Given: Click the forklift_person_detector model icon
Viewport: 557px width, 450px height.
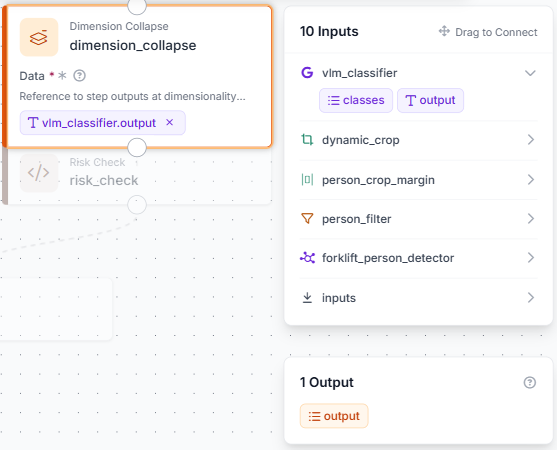Looking at the screenshot, I should click(307, 258).
